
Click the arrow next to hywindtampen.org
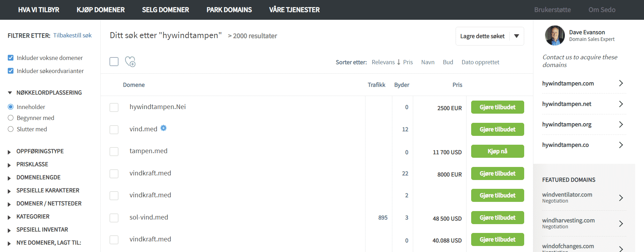click(621, 124)
